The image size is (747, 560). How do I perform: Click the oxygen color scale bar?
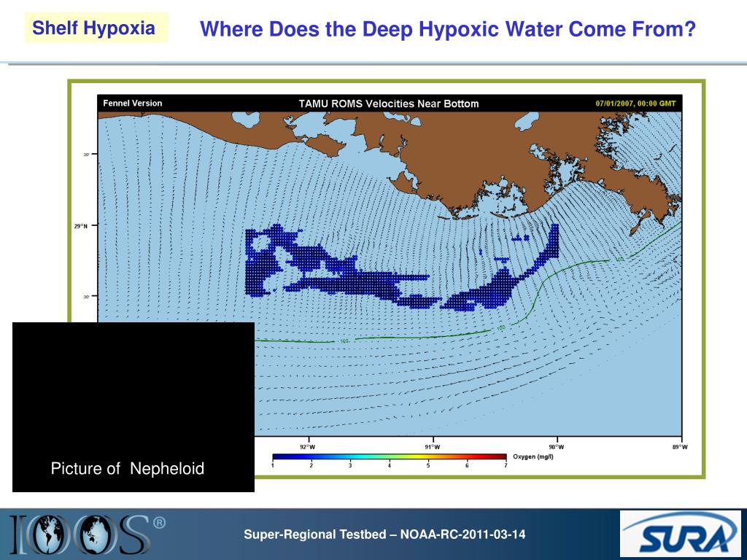(x=390, y=456)
